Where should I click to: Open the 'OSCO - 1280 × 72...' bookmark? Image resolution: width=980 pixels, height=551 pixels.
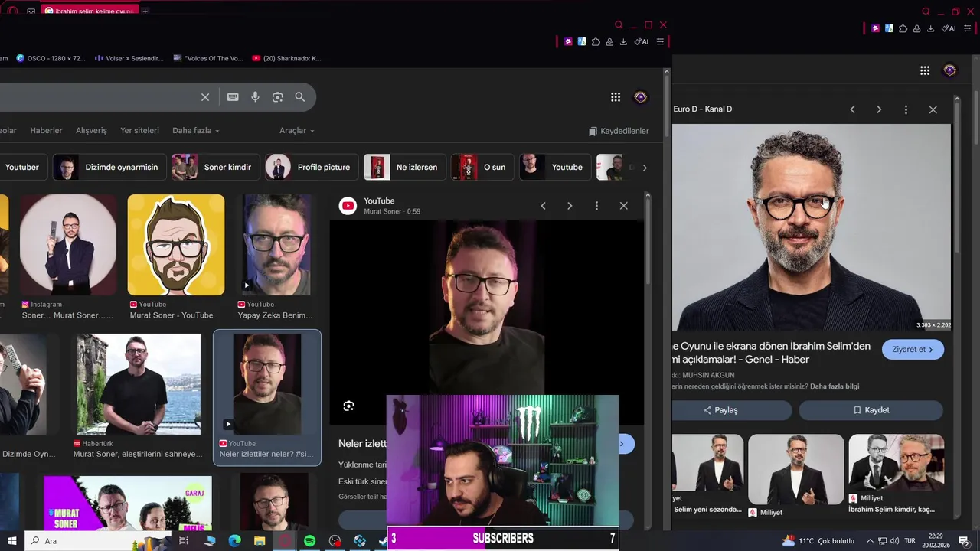(x=51, y=58)
